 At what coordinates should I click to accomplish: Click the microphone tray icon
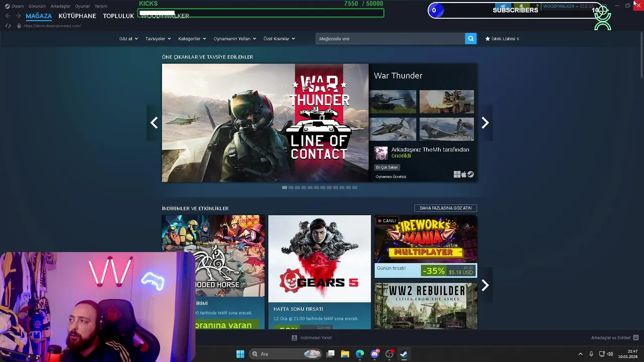pyautogui.click(x=591, y=354)
